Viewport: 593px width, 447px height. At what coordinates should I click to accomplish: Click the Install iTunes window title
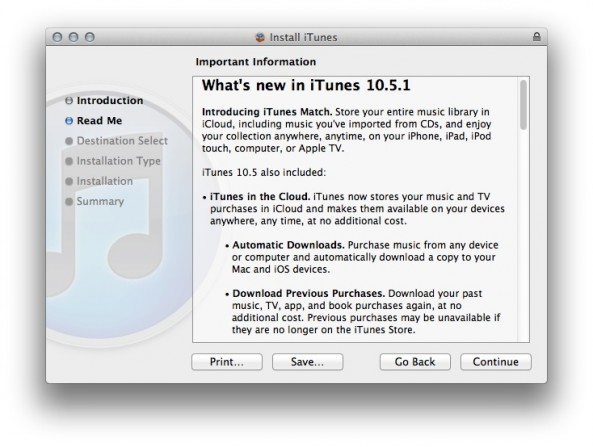point(303,37)
